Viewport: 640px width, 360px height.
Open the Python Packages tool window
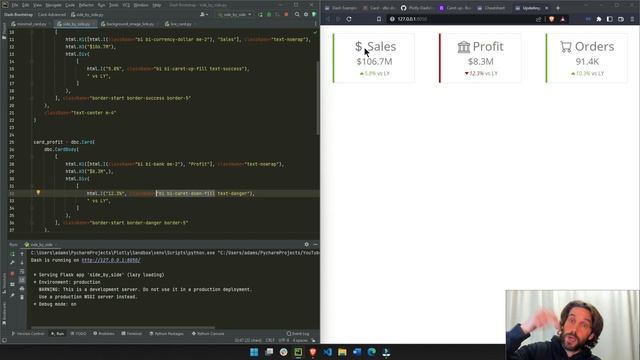pyautogui.click(x=167, y=334)
